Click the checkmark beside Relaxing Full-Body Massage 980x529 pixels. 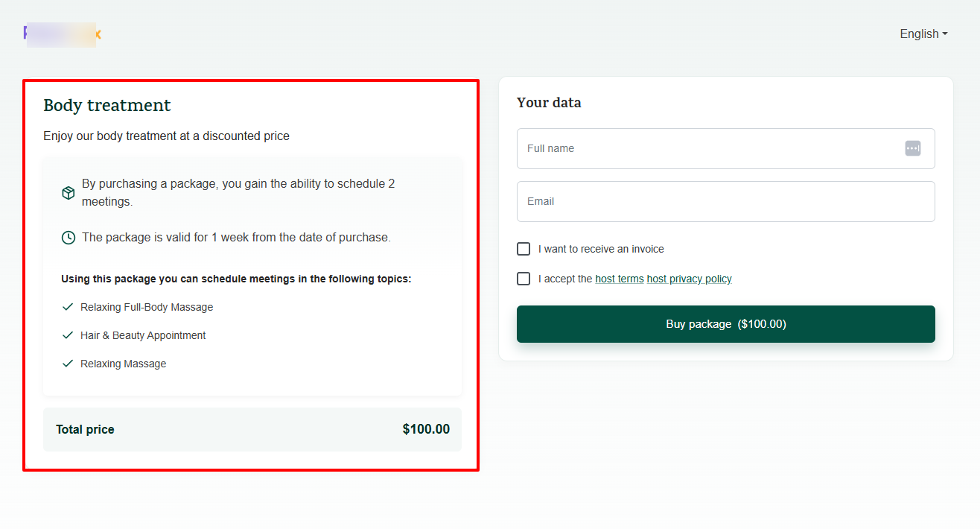[67, 306]
